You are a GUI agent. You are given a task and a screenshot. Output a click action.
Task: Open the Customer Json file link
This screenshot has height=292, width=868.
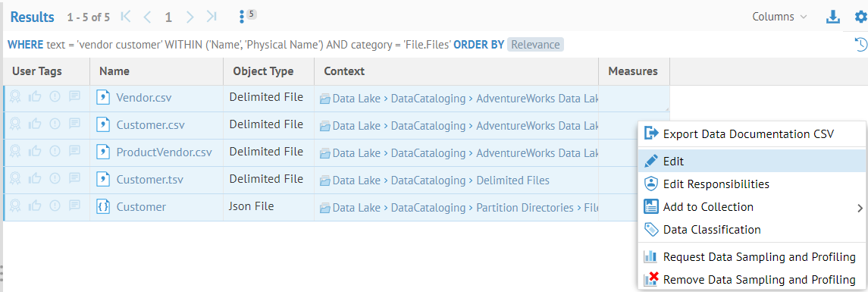coord(140,207)
